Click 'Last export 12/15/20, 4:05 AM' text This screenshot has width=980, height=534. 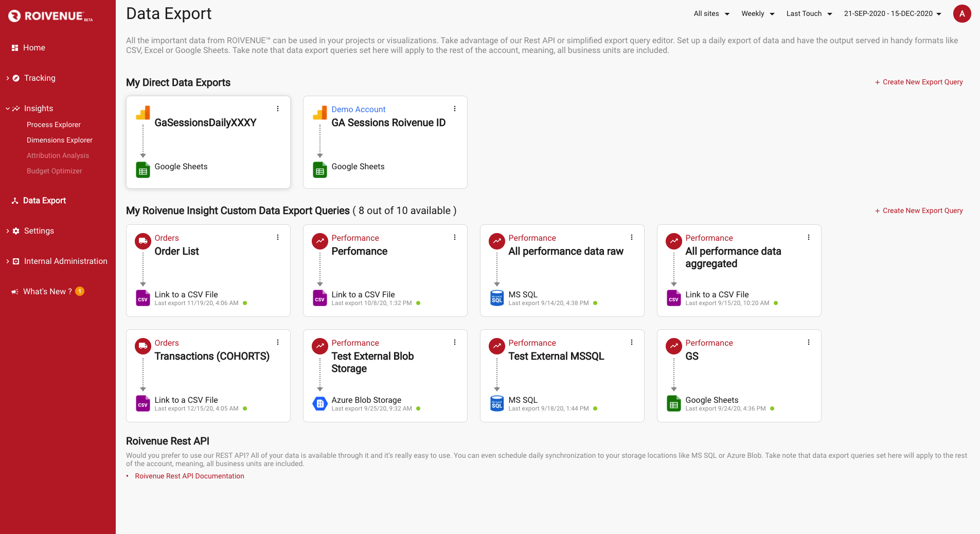click(197, 409)
